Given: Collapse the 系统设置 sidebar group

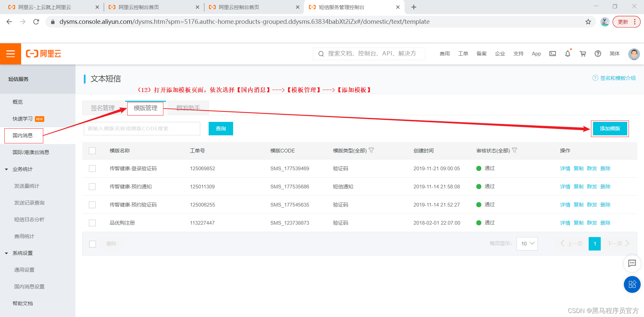Looking at the screenshot, I should pyautogui.click(x=6, y=253).
